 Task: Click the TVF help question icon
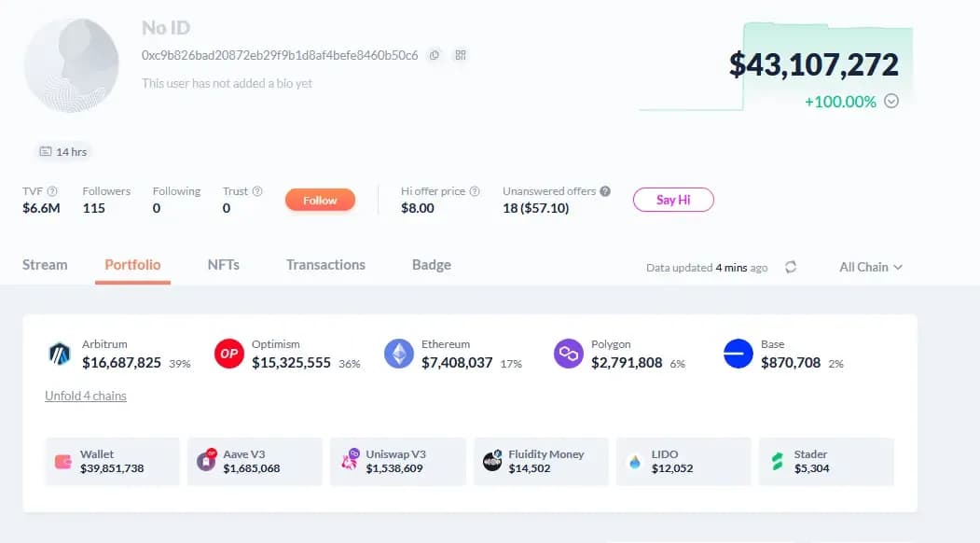pos(52,191)
